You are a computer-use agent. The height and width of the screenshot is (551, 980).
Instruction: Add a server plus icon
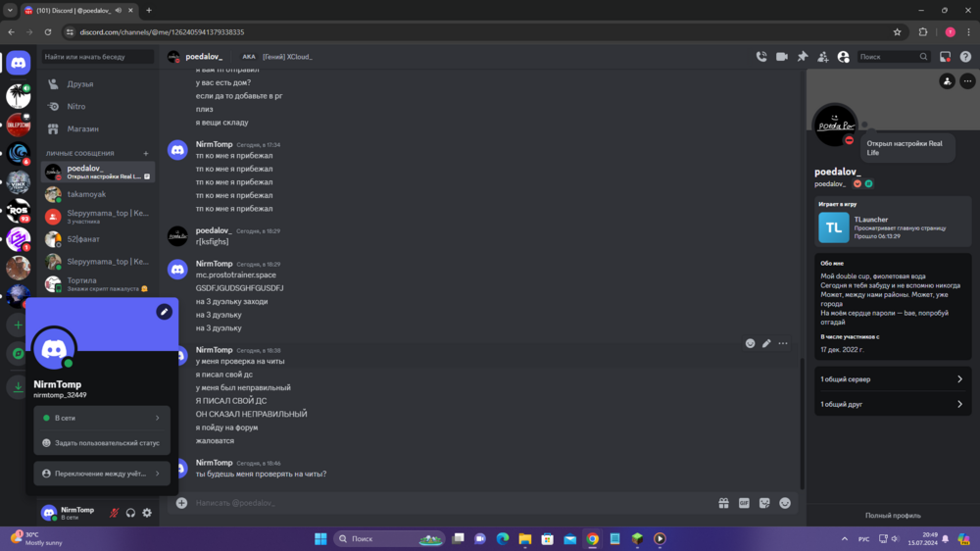click(x=18, y=326)
